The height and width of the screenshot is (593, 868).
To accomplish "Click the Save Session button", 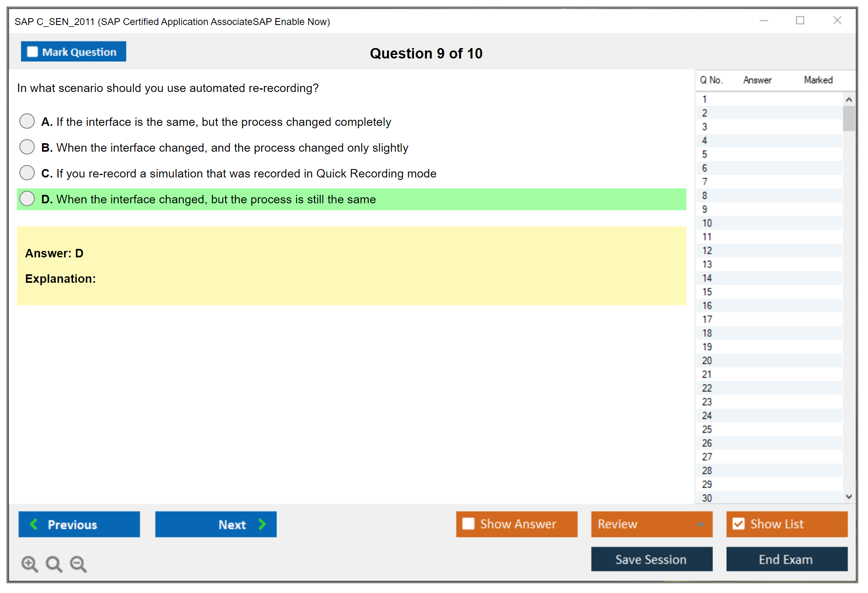I will (x=651, y=559).
